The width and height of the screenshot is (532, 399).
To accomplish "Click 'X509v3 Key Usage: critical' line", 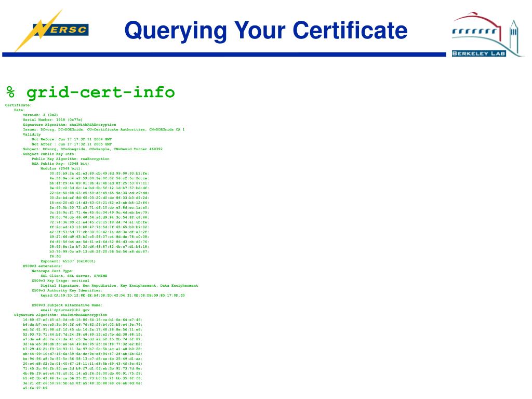I will point(60,281).
